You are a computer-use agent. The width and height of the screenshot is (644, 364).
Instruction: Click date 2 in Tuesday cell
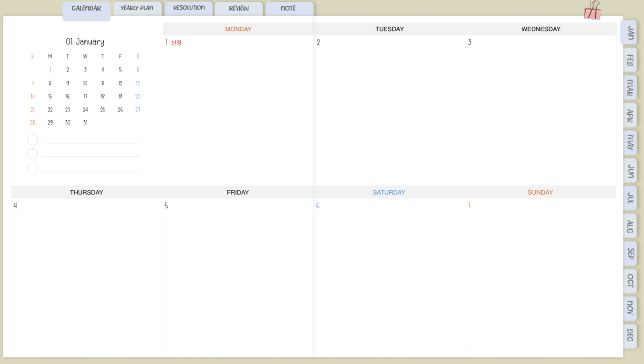tap(318, 42)
